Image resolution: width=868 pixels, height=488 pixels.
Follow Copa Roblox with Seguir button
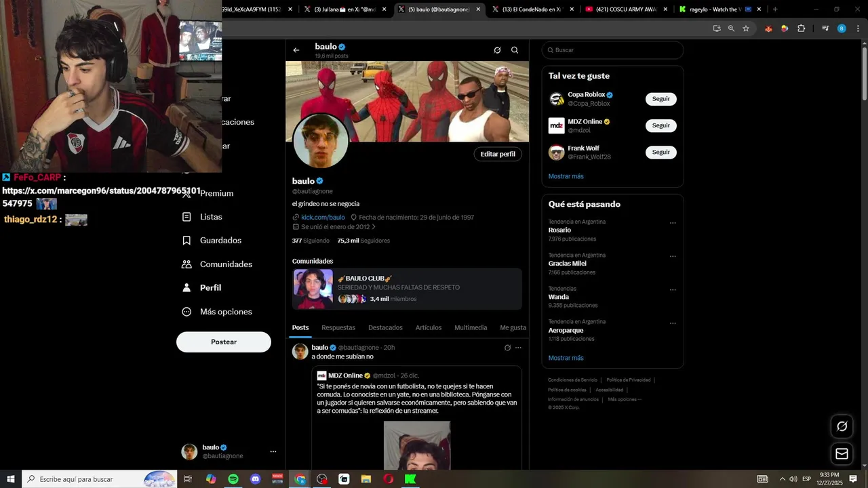point(660,99)
